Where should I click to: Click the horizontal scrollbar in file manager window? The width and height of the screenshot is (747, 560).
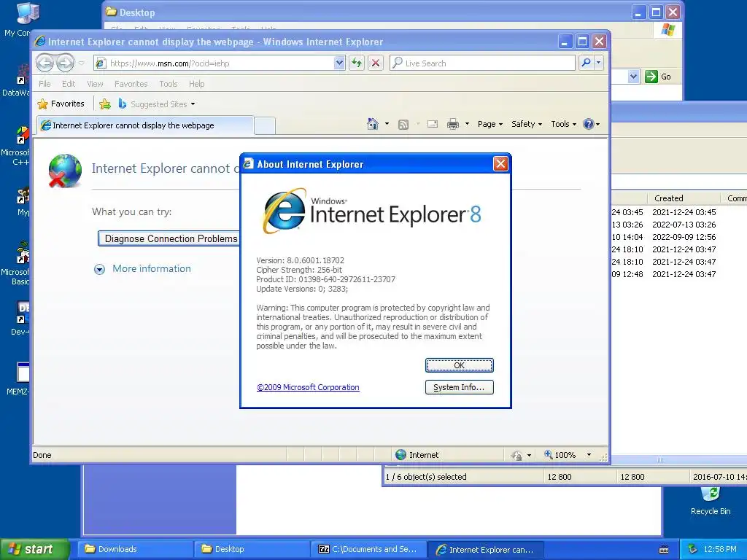(x=679, y=460)
